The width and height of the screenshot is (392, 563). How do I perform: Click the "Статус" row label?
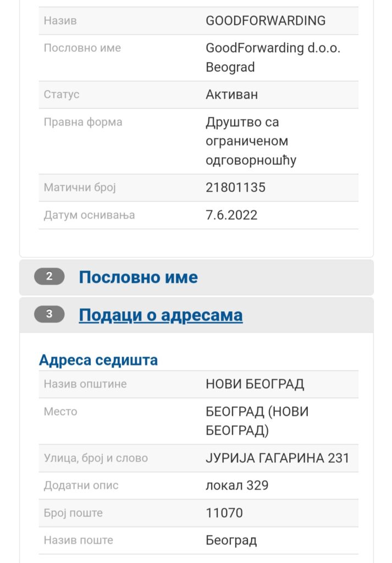60,94
